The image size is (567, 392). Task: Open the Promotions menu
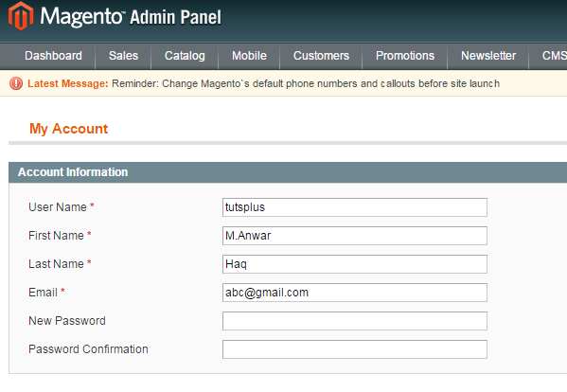click(405, 56)
